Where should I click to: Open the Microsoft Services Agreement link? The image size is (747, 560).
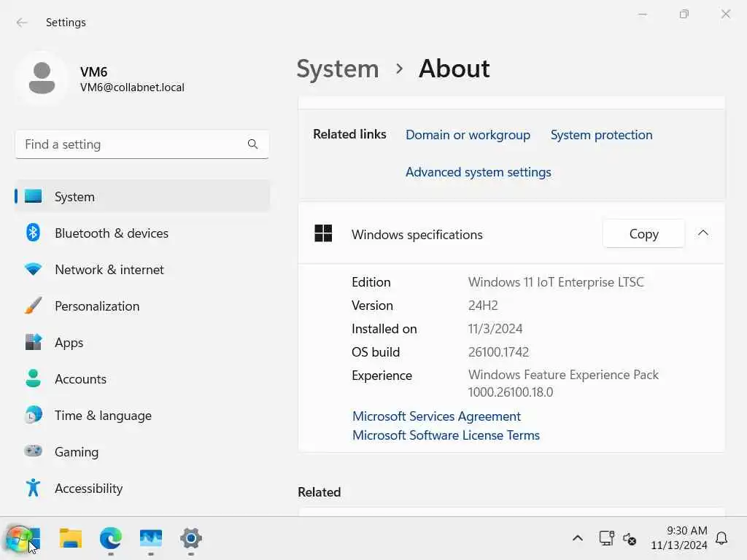coord(436,416)
